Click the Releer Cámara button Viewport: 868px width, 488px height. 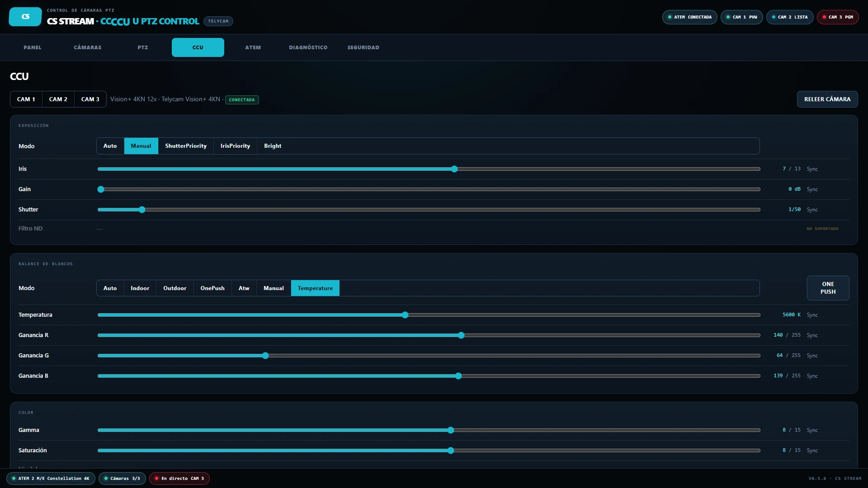click(x=827, y=99)
